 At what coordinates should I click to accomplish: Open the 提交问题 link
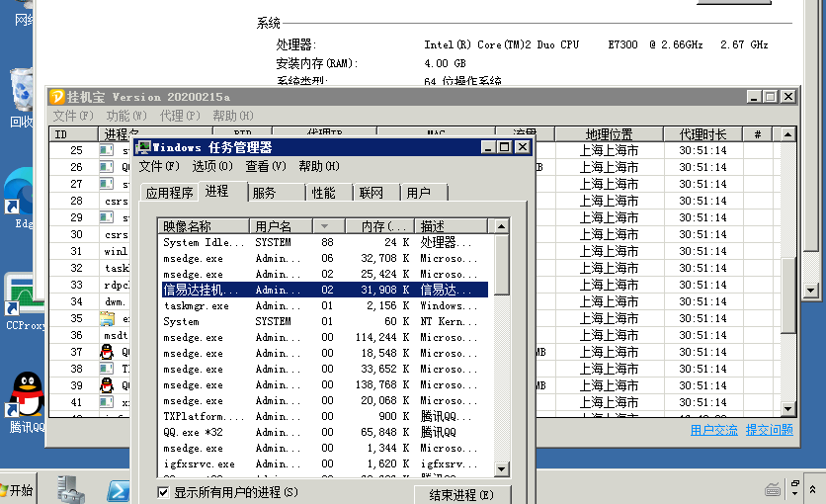tap(769, 430)
